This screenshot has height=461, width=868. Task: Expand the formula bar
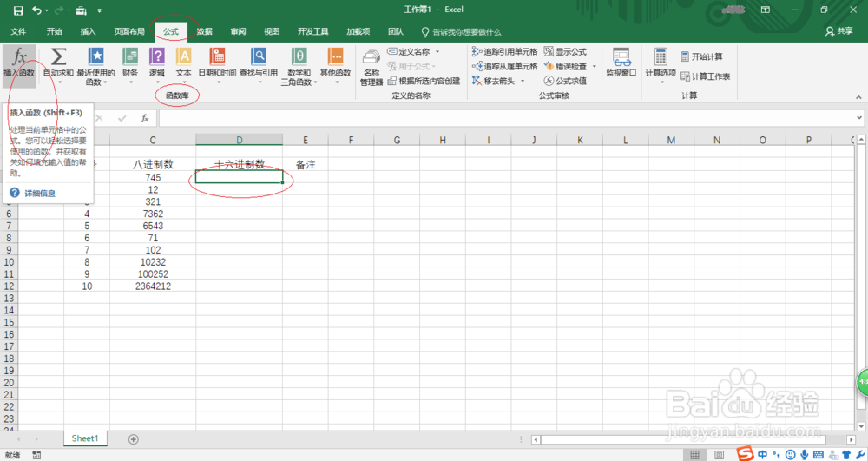pyautogui.click(x=858, y=117)
